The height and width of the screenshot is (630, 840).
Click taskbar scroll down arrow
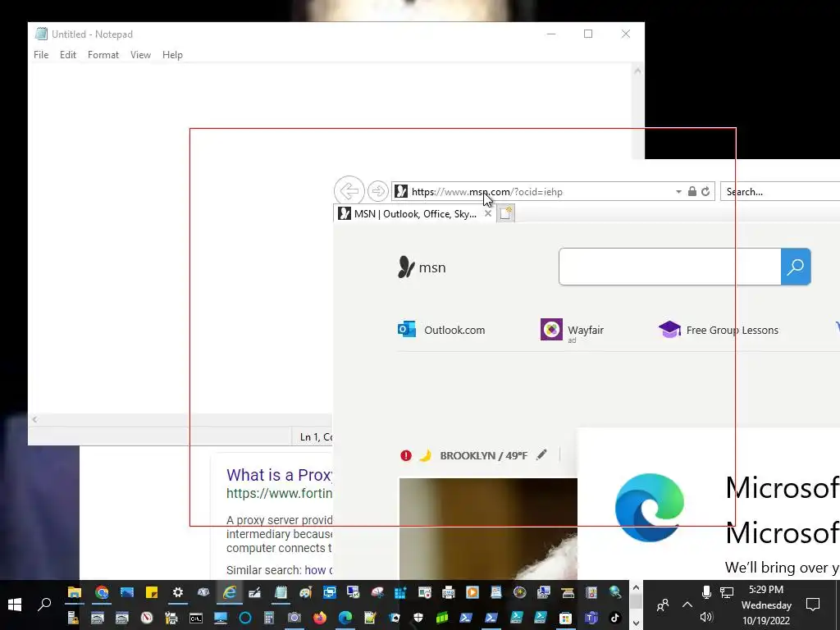click(x=636, y=623)
